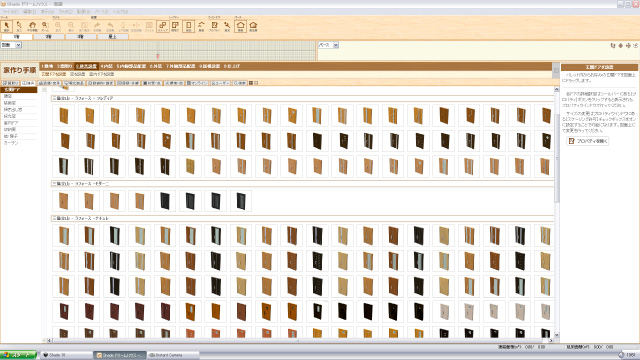The width and height of the screenshot is (640, 360).
Task: Pick first black door in モダーニ section
Action: click(x=165, y=201)
